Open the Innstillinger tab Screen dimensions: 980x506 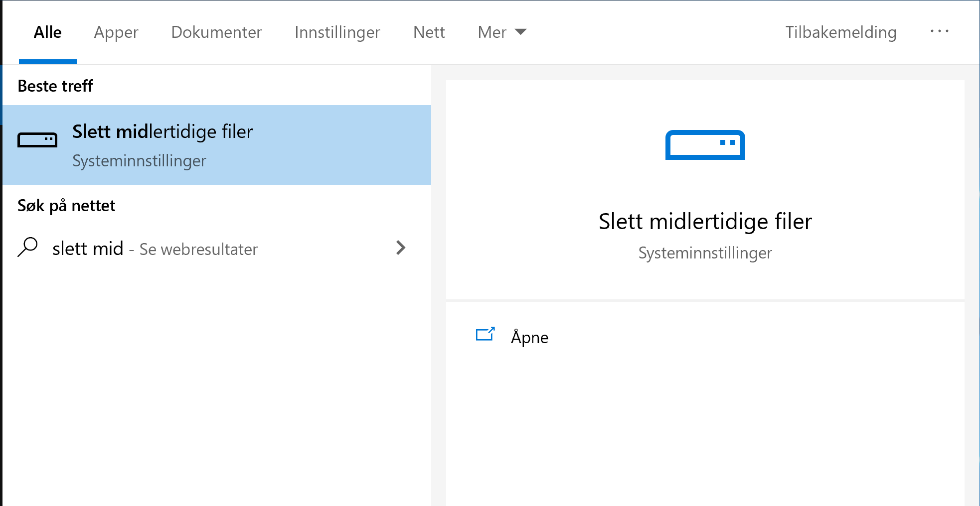[x=337, y=32]
